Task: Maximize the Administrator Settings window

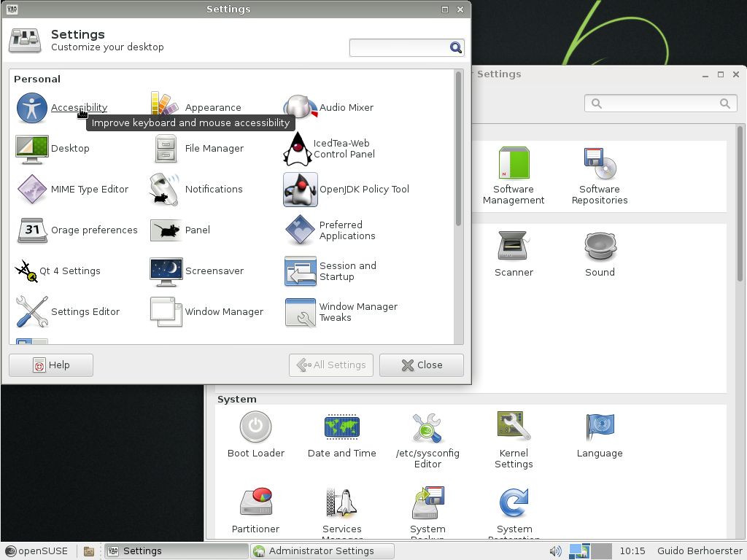Action: [x=721, y=74]
